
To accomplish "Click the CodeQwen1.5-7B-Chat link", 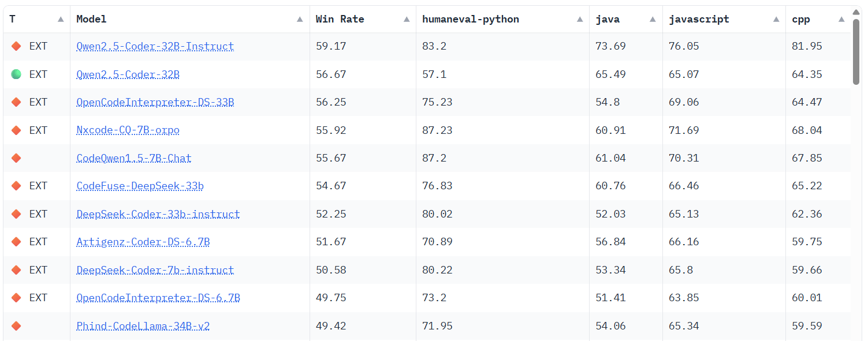I will pos(133,158).
